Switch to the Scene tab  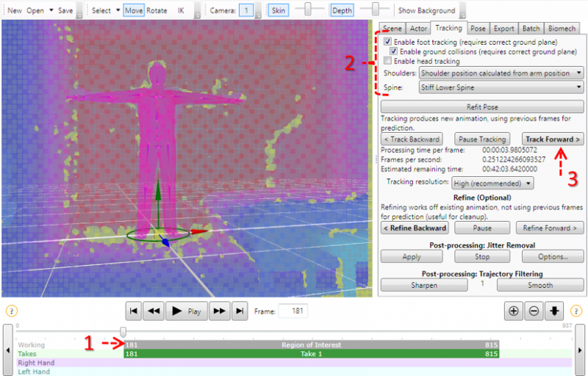[392, 29]
